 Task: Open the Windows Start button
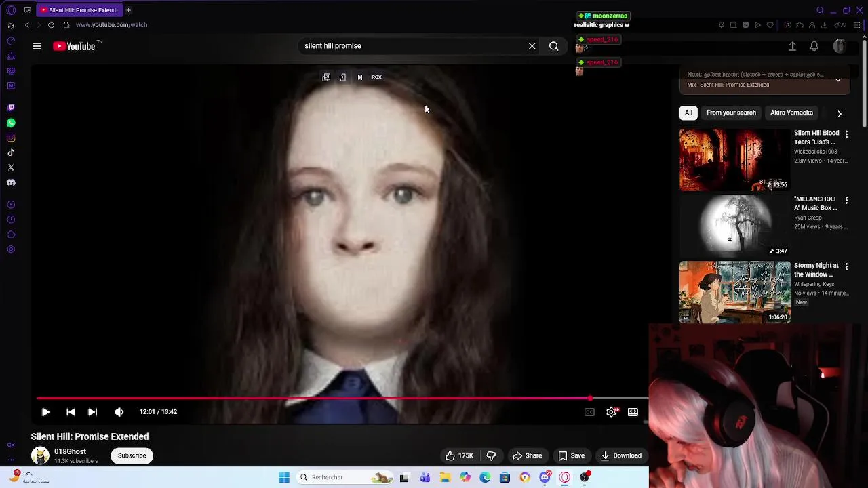[x=284, y=477]
